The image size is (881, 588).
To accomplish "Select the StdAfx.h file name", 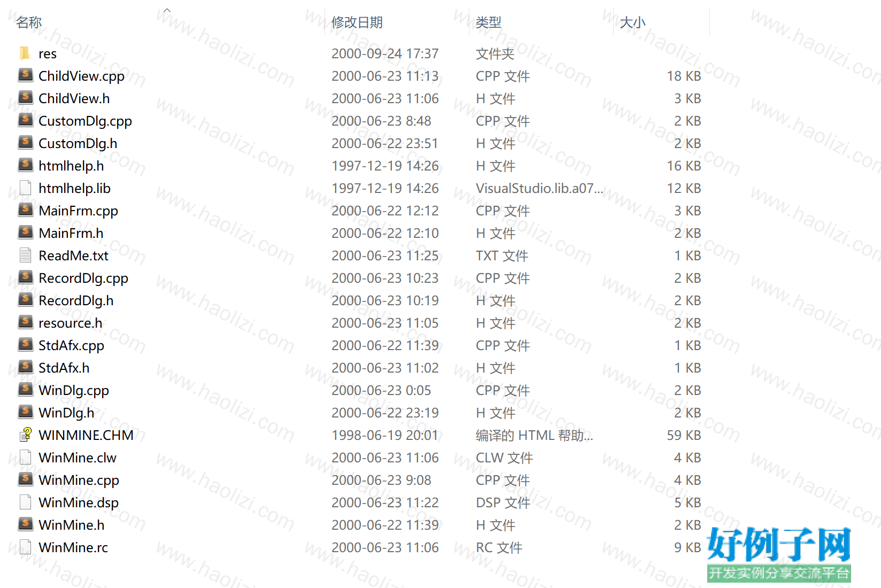I will 64,368.
